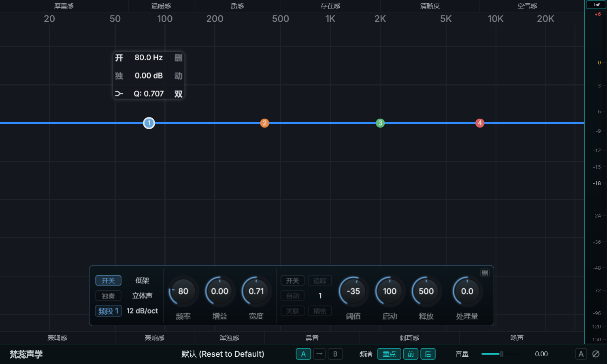Click the 增益 gain knob showing 0.00

point(220,291)
